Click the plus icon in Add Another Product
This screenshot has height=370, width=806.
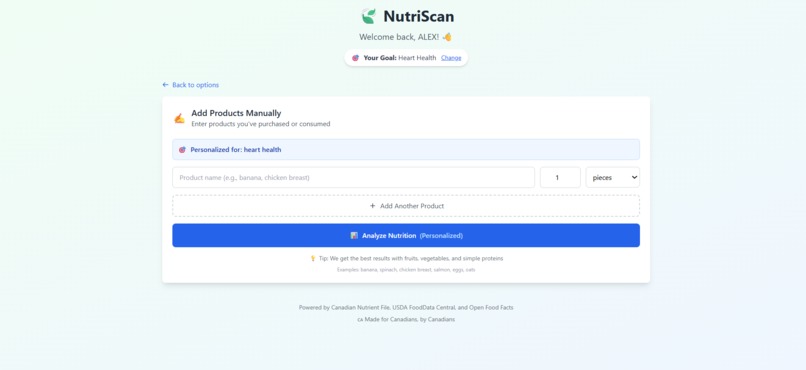[x=373, y=206]
